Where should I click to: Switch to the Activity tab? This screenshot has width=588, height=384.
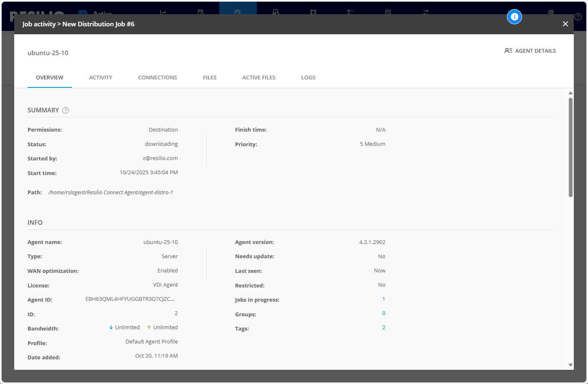101,78
